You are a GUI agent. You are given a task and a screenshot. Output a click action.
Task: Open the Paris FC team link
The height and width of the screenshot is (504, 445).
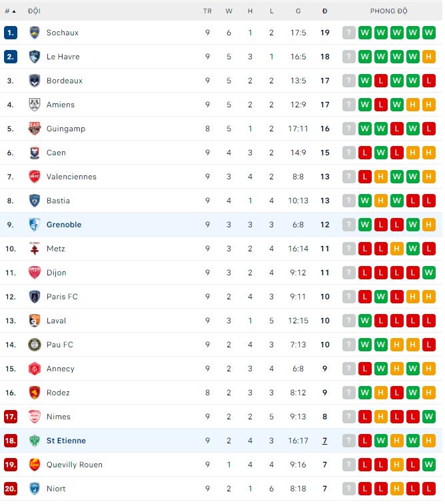62,297
